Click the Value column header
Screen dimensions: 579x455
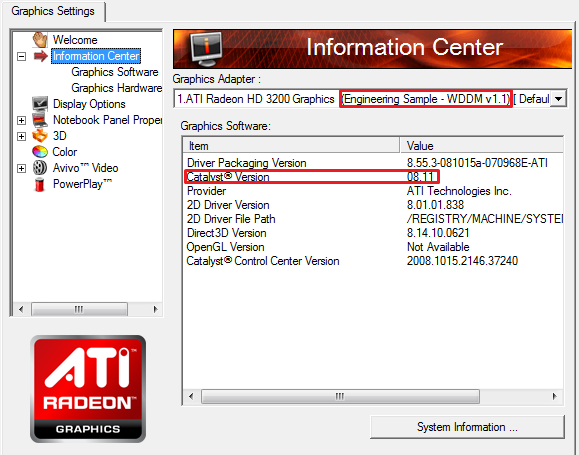(482, 146)
